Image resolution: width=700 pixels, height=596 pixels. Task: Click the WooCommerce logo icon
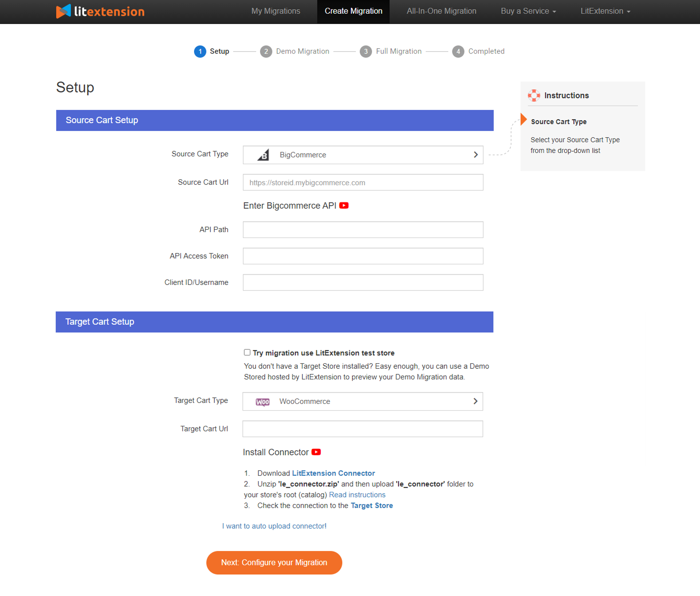pos(263,401)
